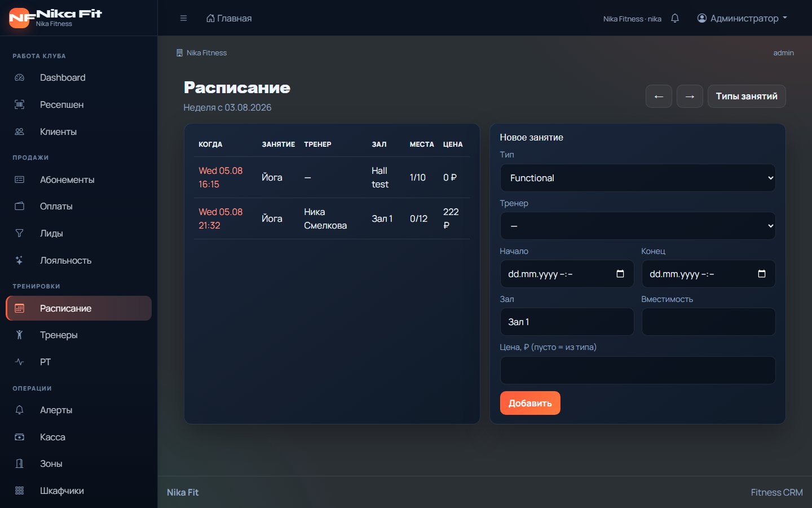Viewport: 812px width, 508px height.
Task: Go to next week arrow
Action: pyautogui.click(x=690, y=96)
